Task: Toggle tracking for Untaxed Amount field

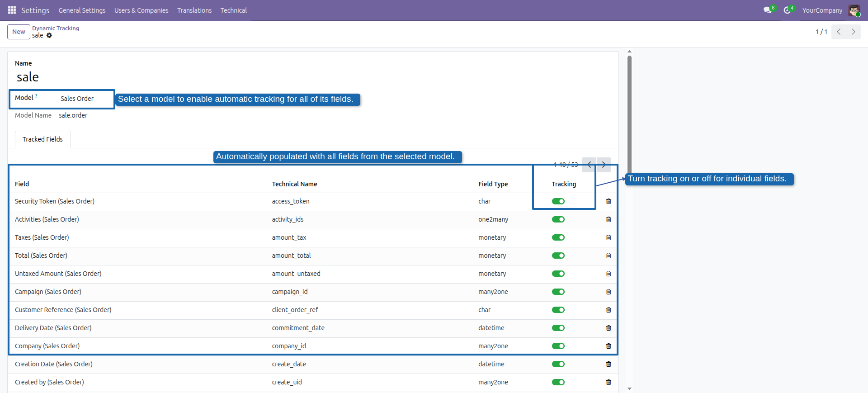Action: (558, 274)
